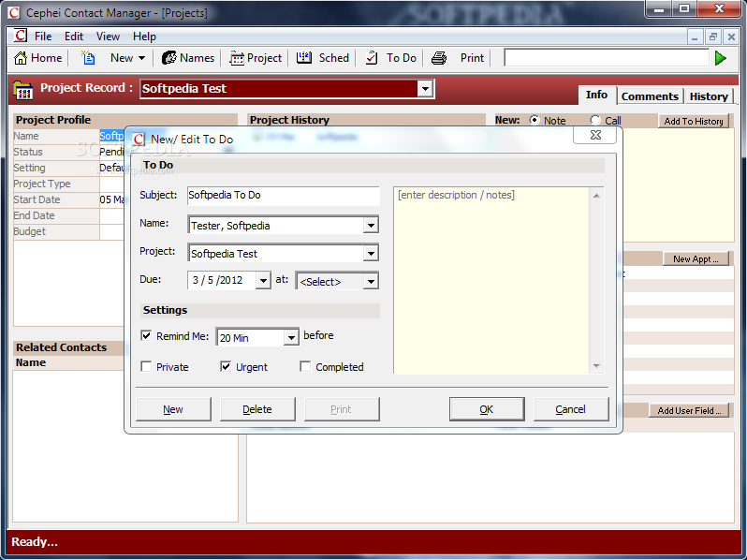Expand the due time Select dropdown
This screenshot has width=747, height=560.
click(370, 282)
